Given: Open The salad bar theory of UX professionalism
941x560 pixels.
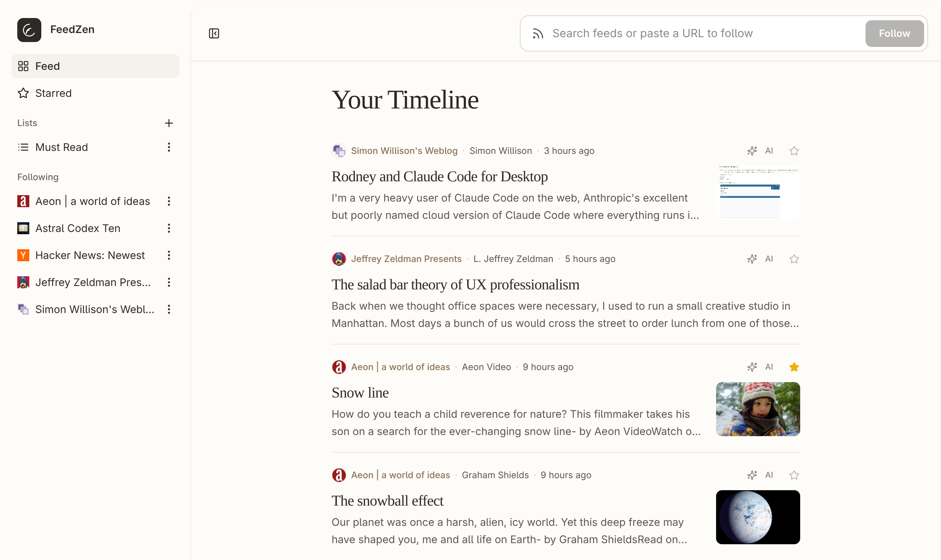Looking at the screenshot, I should [x=455, y=285].
